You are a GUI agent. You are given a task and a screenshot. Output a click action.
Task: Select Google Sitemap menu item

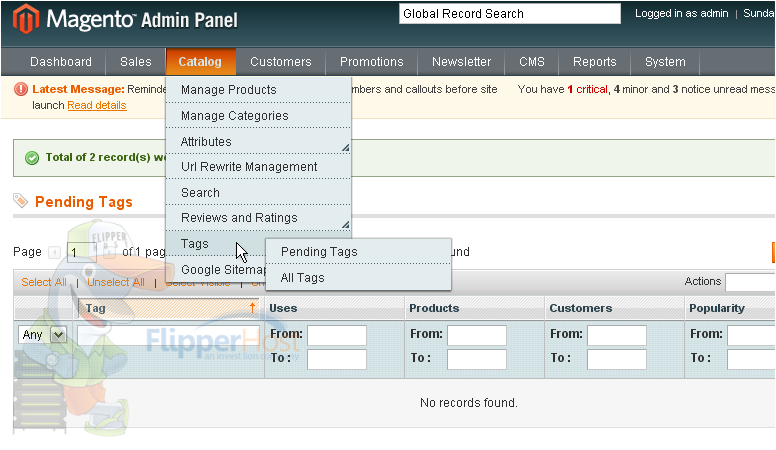(216, 269)
